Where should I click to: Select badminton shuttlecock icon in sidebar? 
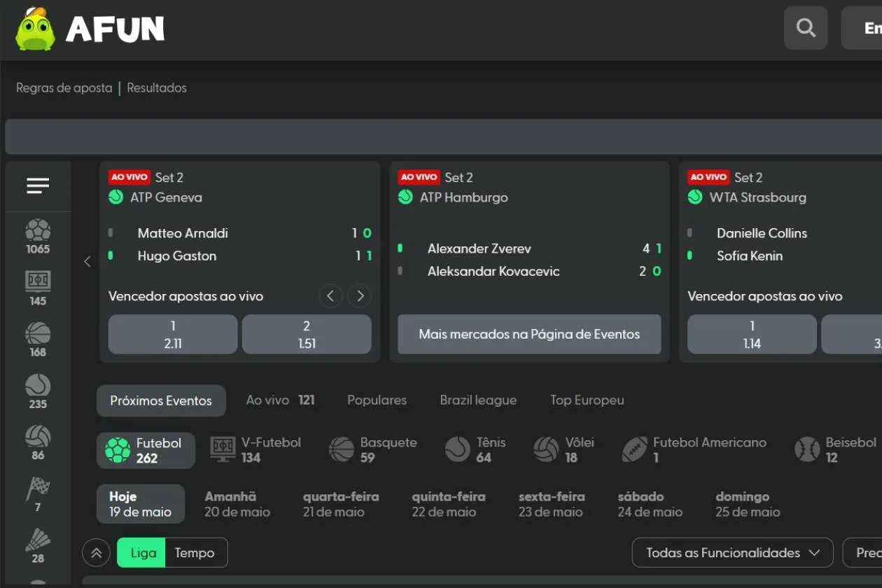(x=38, y=540)
